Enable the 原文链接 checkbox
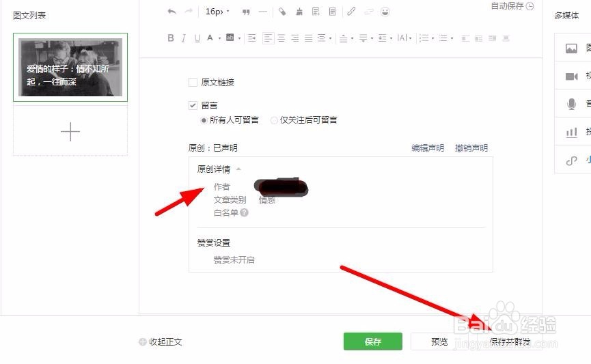This screenshot has width=591, height=364. 193,82
